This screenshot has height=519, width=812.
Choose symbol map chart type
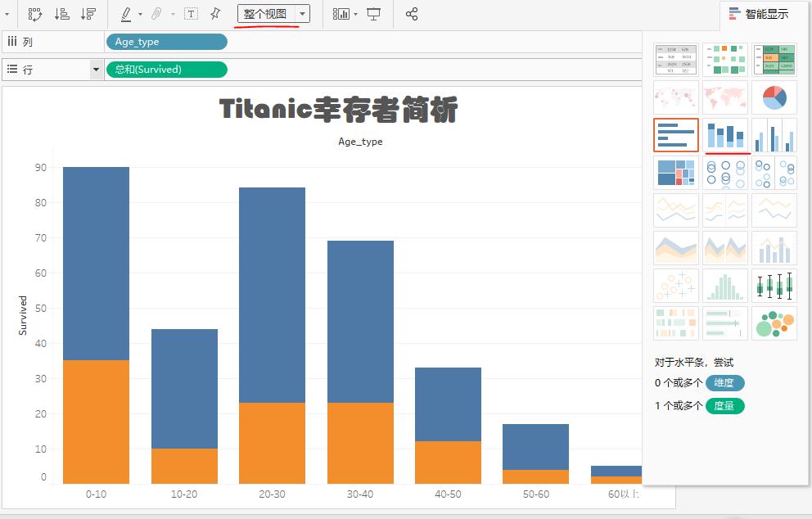676,97
